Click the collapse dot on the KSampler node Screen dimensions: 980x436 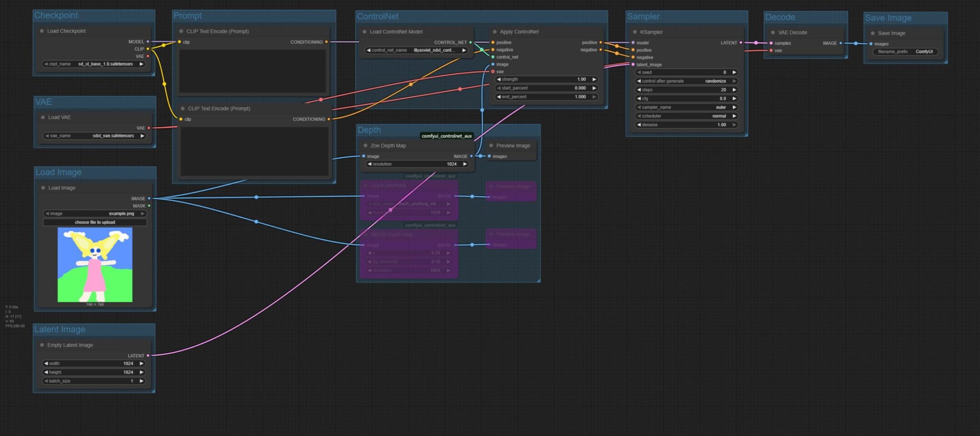click(636, 32)
